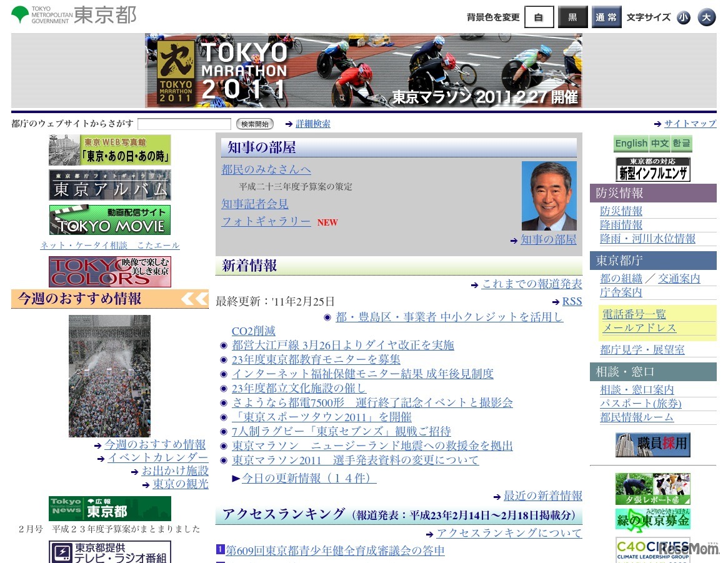Image resolution: width=728 pixels, height=563 pixels.
Task: Open the サイトマップ link
Action: point(691,124)
